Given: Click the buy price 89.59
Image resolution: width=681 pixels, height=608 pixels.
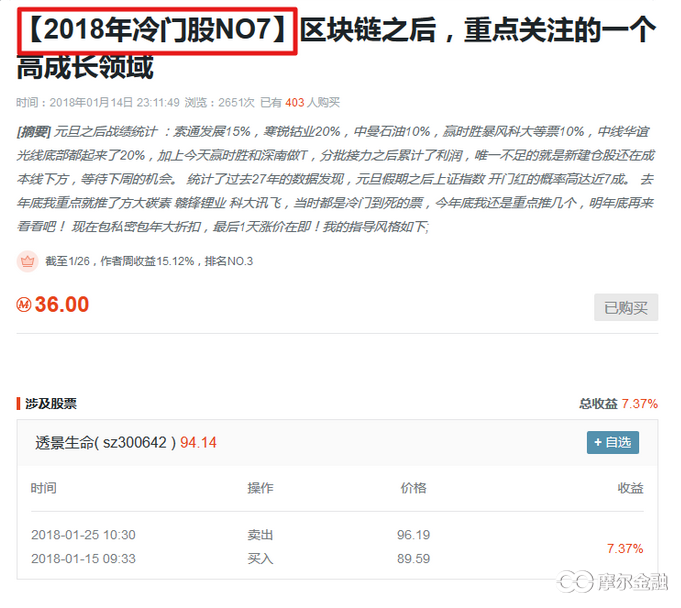Looking at the screenshot, I should point(413,558).
